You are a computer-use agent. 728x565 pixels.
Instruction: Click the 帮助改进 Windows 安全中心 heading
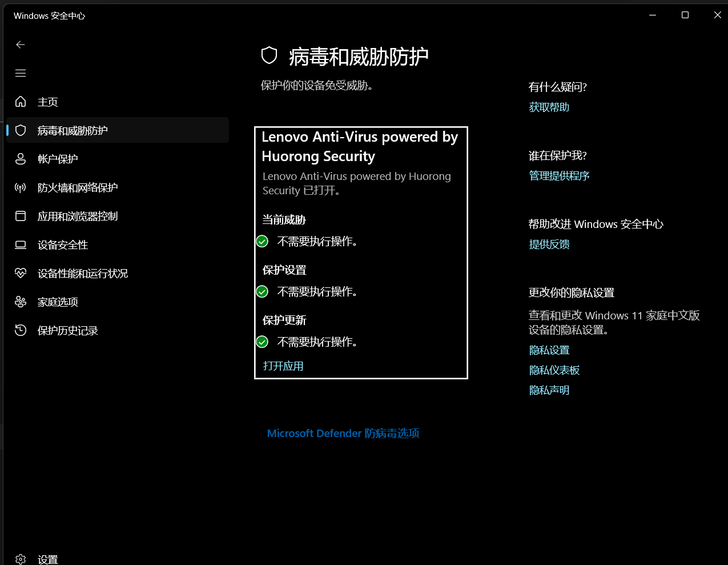tap(596, 224)
